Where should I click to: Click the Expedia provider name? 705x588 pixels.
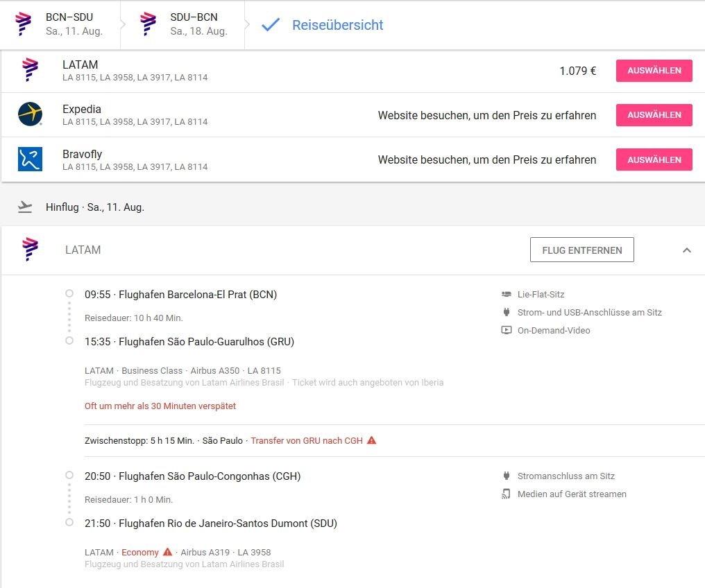[82, 109]
